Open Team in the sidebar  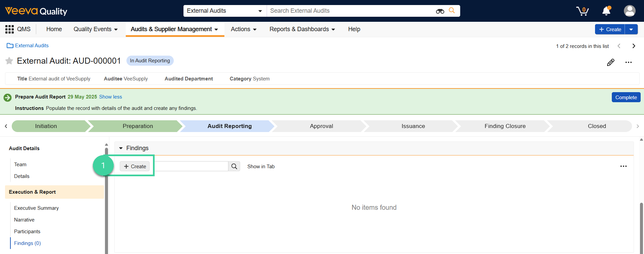20,165
